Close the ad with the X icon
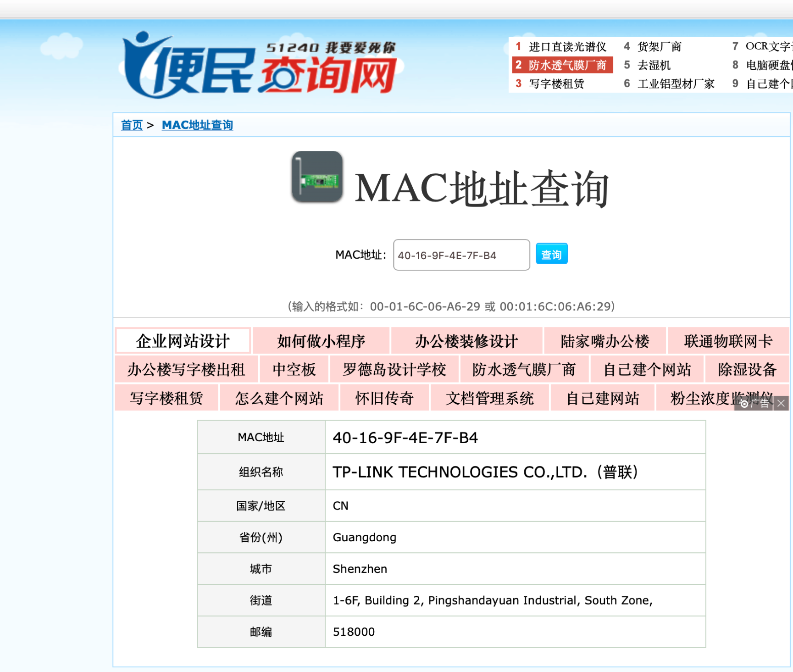 pos(781,403)
